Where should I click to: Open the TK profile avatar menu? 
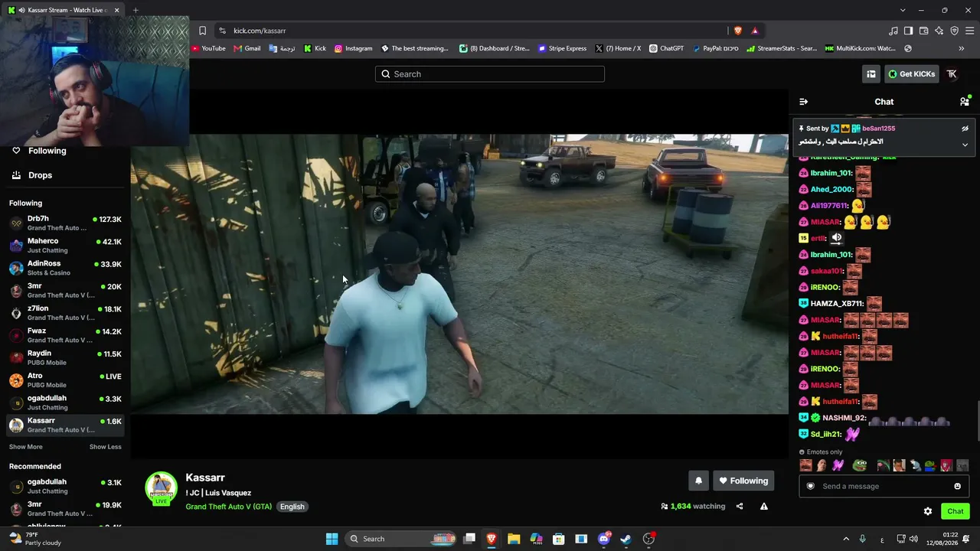[x=952, y=74]
